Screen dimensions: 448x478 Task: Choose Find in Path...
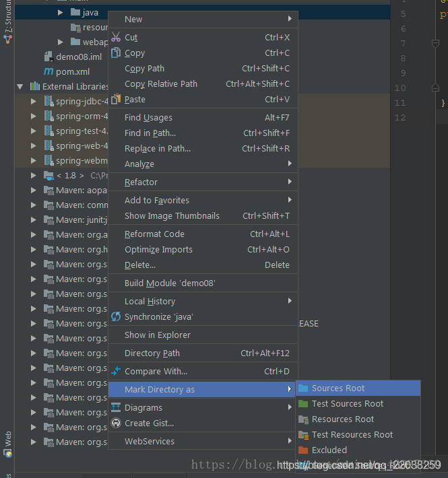point(203,133)
